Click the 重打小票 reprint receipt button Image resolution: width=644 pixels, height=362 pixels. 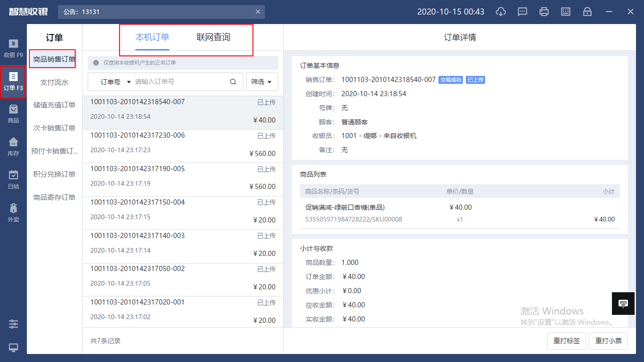coord(608,341)
